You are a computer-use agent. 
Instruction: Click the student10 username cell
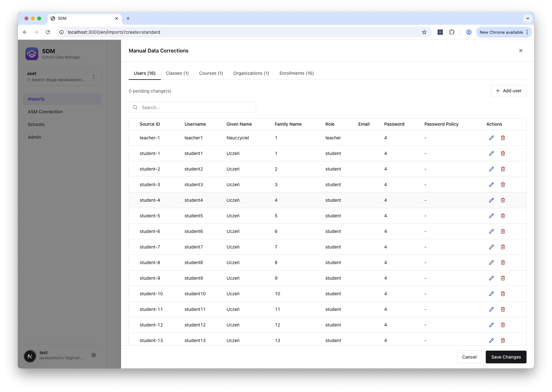pos(195,294)
